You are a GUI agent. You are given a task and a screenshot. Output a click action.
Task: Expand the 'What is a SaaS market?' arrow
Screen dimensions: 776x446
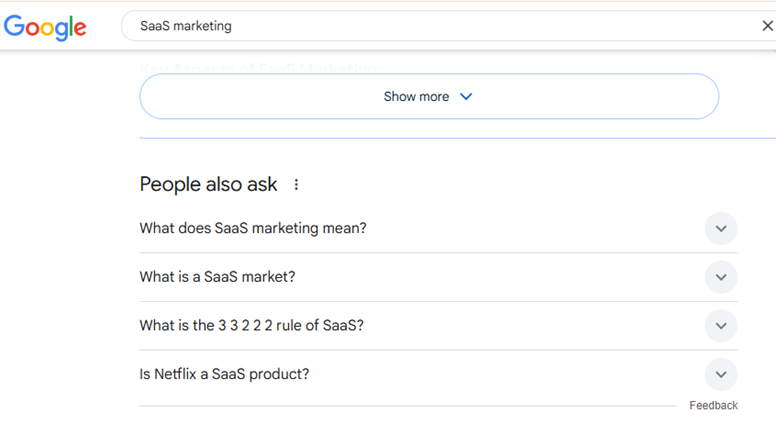(x=721, y=277)
